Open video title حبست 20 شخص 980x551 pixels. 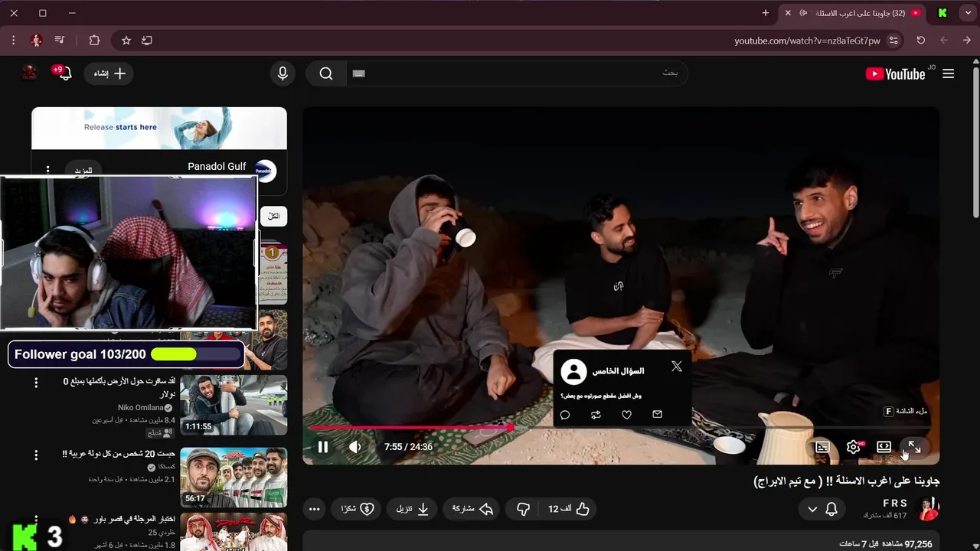click(x=119, y=454)
